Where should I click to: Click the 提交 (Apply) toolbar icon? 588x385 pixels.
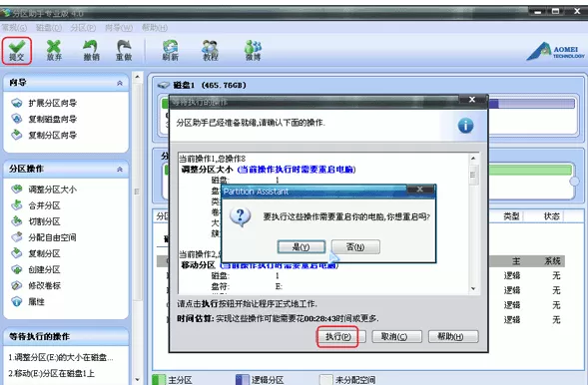click(x=17, y=51)
